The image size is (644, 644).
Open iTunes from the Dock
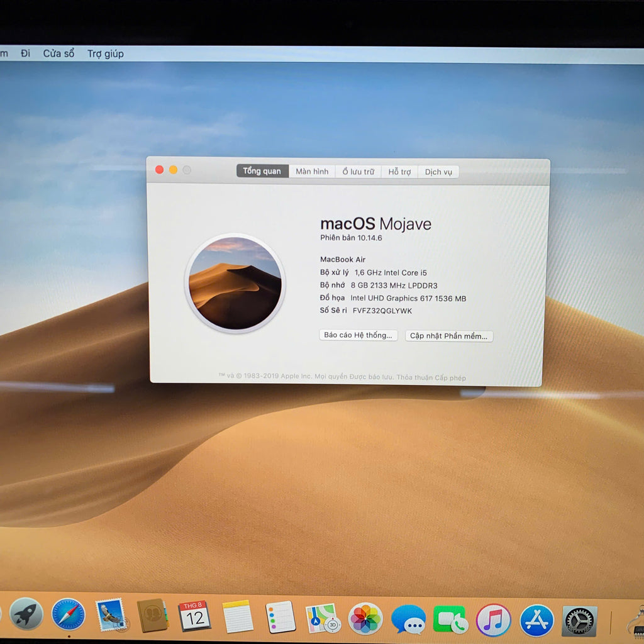pos(493,619)
